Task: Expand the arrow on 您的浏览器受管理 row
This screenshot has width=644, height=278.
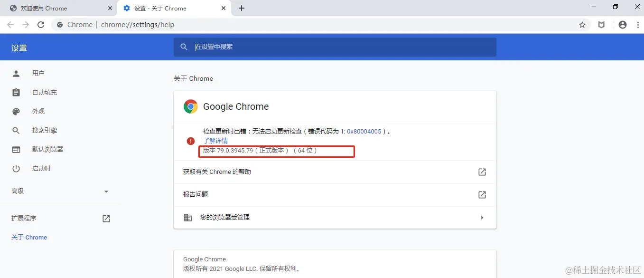Action: 482,218
